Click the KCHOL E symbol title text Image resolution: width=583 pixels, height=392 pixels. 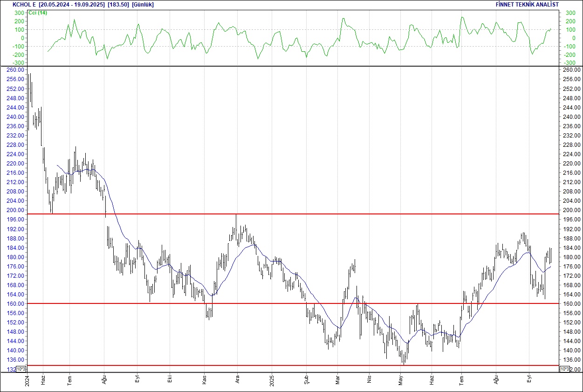pos(24,4)
